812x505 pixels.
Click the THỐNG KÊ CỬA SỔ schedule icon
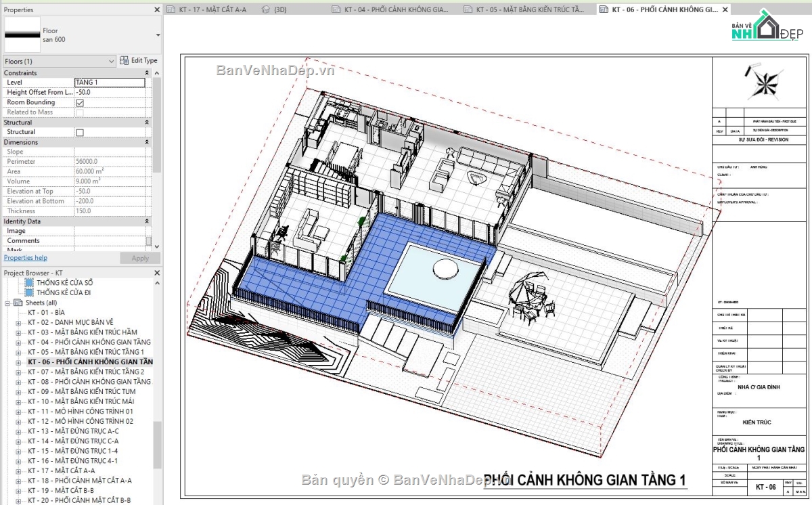coord(30,282)
